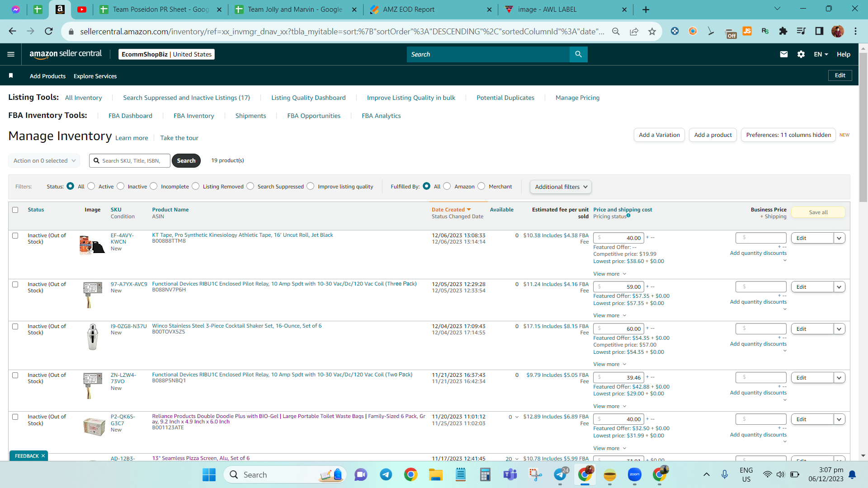Select the Reliance Double Doodie row checkbox
The height and width of the screenshot is (488, 868).
(x=15, y=417)
